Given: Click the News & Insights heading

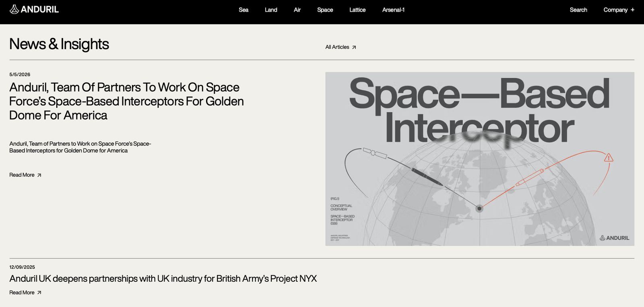Looking at the screenshot, I should pyautogui.click(x=59, y=44).
